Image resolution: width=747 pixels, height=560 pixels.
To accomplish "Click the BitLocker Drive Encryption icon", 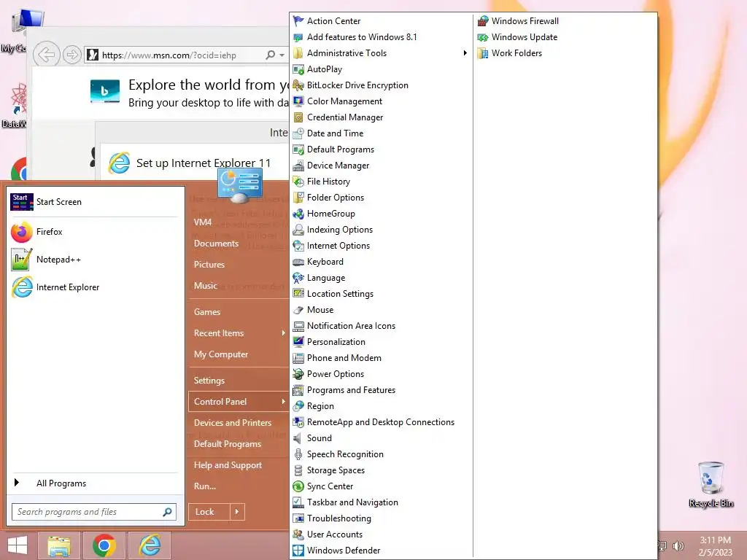I will 298,85.
